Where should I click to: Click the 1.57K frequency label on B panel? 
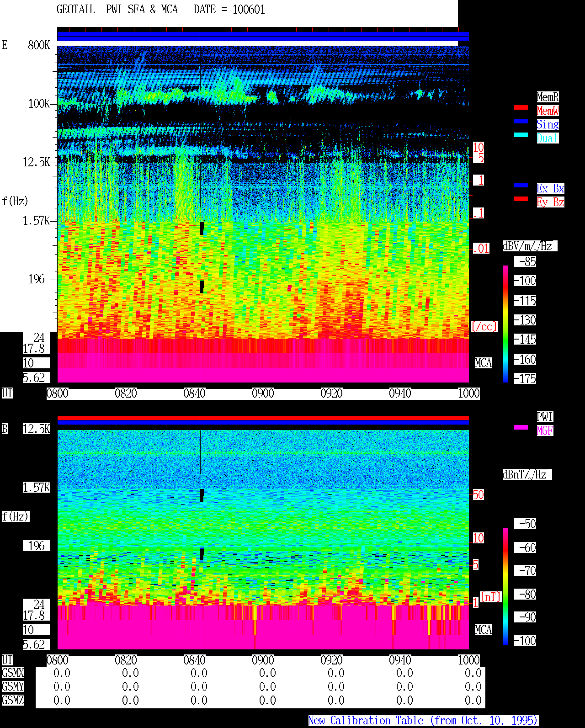37,488
